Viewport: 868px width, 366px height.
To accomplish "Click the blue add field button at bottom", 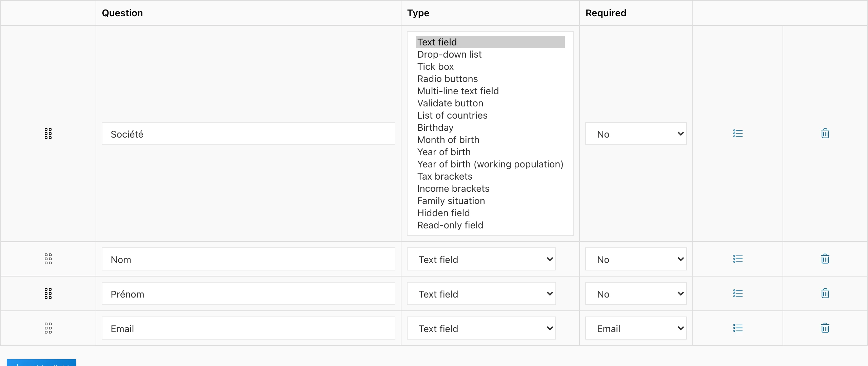I will point(41,364).
